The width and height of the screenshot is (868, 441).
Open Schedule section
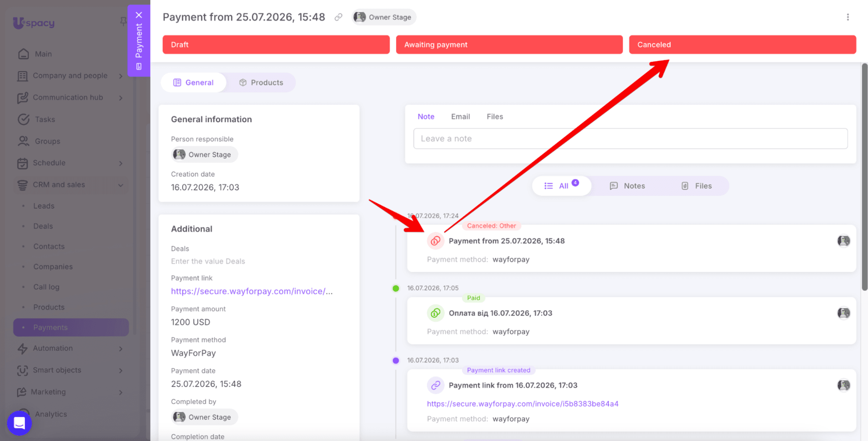(49, 163)
